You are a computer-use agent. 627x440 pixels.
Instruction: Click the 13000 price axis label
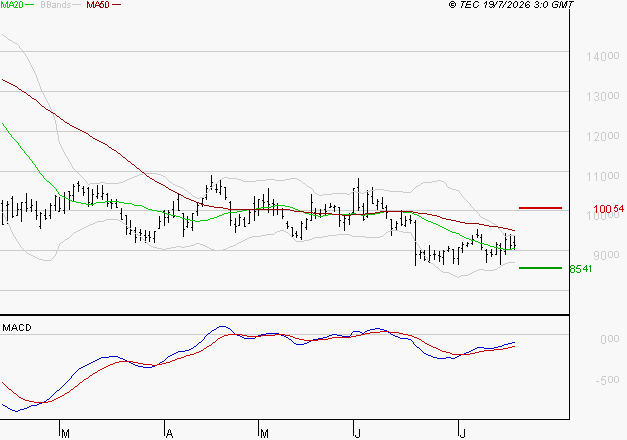(x=603, y=96)
